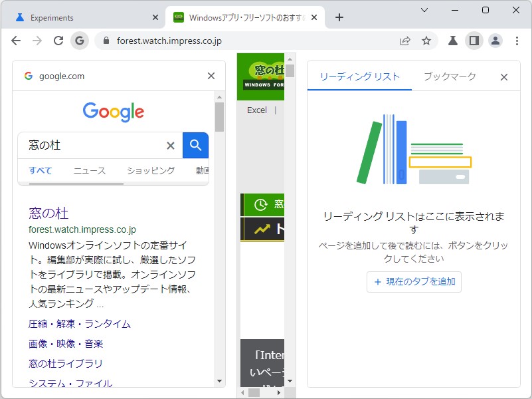Viewport: 532px width, 399px height.
Task: Open the 窓の杜 search result link
Action: [48, 213]
